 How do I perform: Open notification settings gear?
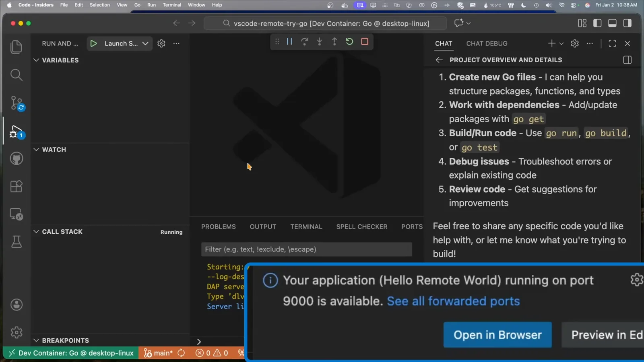click(637, 279)
